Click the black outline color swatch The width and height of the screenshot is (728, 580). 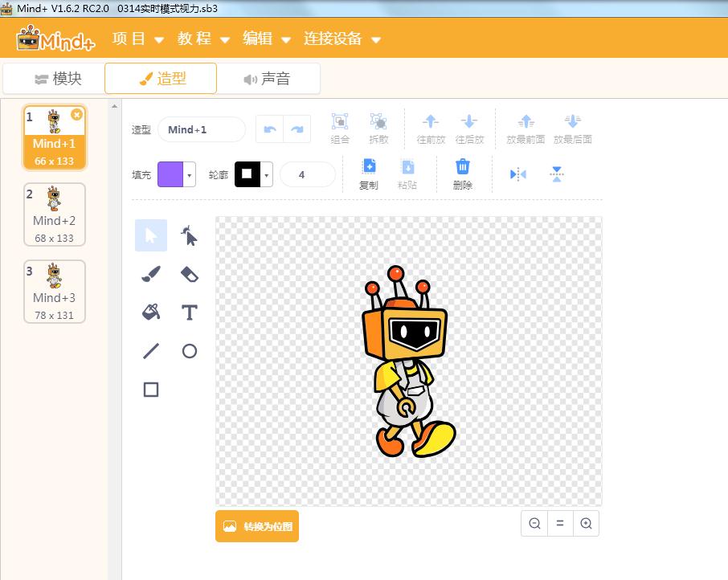247,175
